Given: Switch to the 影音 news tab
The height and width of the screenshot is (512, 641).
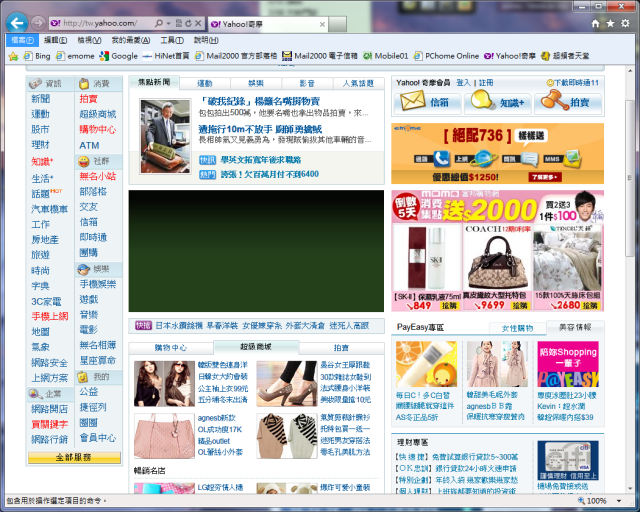Looking at the screenshot, I should [x=307, y=83].
